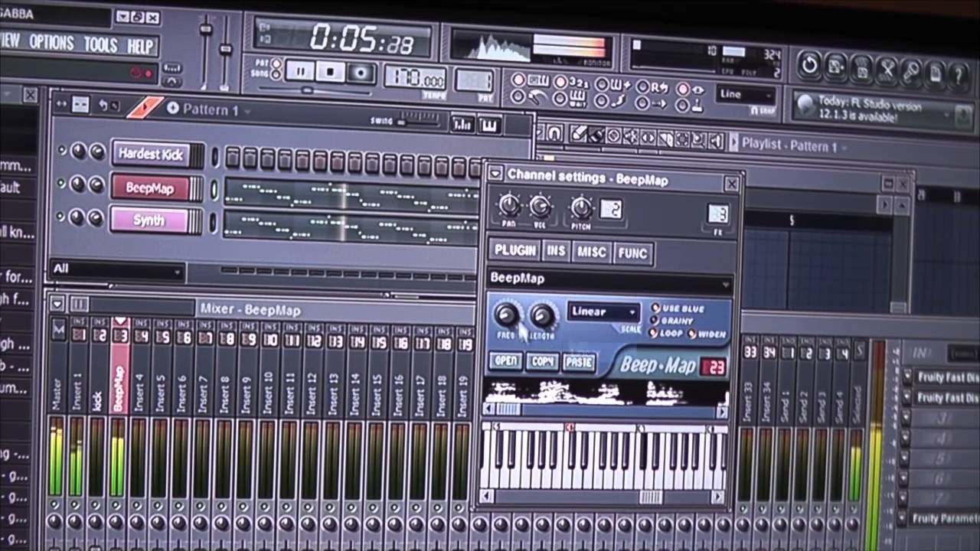Pause playback with the pause button
Viewport: 980px width, 551px height.
tap(300, 72)
